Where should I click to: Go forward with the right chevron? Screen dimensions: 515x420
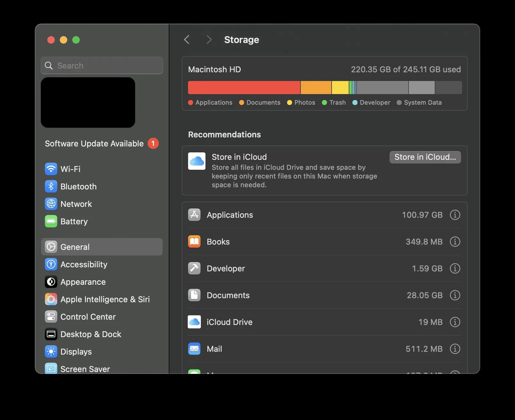click(x=209, y=40)
